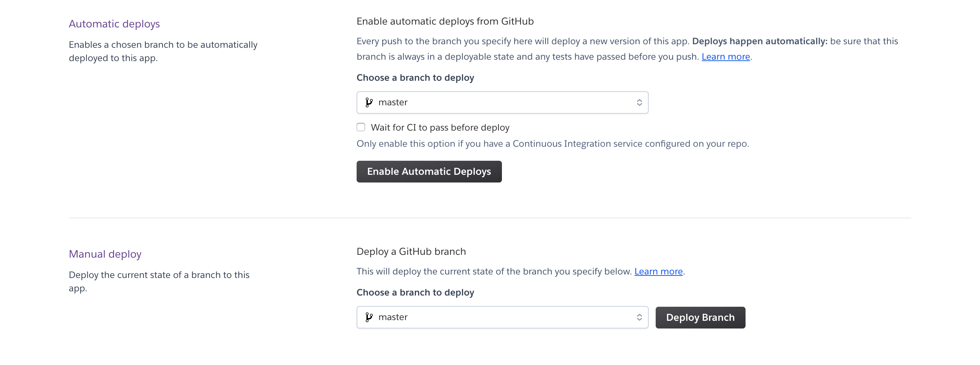
Task: Open Learn more link in automatic deploys description
Action: 726,57
